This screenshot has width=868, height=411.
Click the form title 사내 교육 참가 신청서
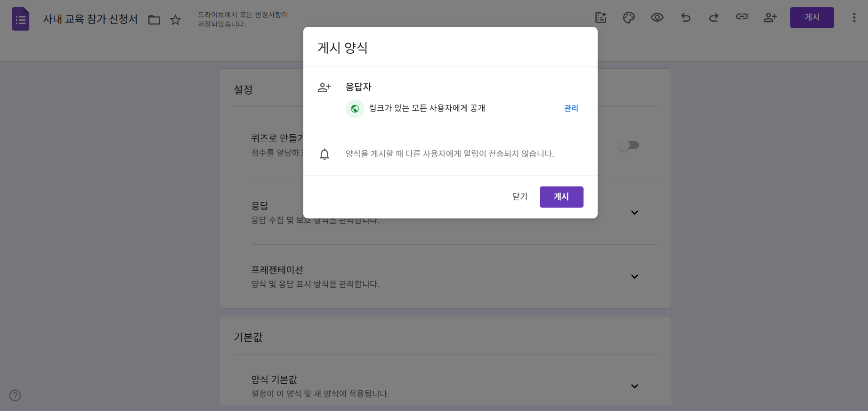pos(90,19)
